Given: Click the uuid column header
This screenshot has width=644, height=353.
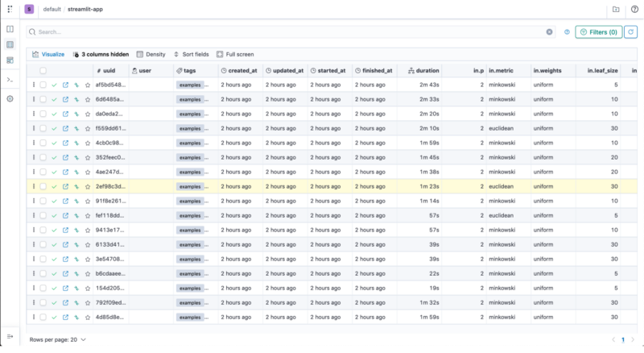Looking at the screenshot, I should tap(106, 71).
